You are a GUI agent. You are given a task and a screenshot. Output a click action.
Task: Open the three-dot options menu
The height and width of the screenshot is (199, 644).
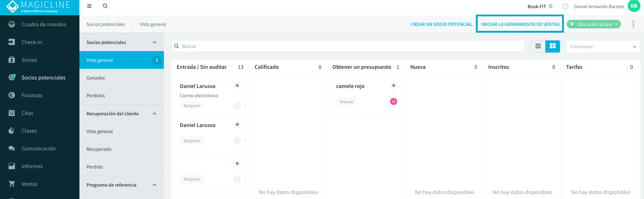tap(633, 24)
